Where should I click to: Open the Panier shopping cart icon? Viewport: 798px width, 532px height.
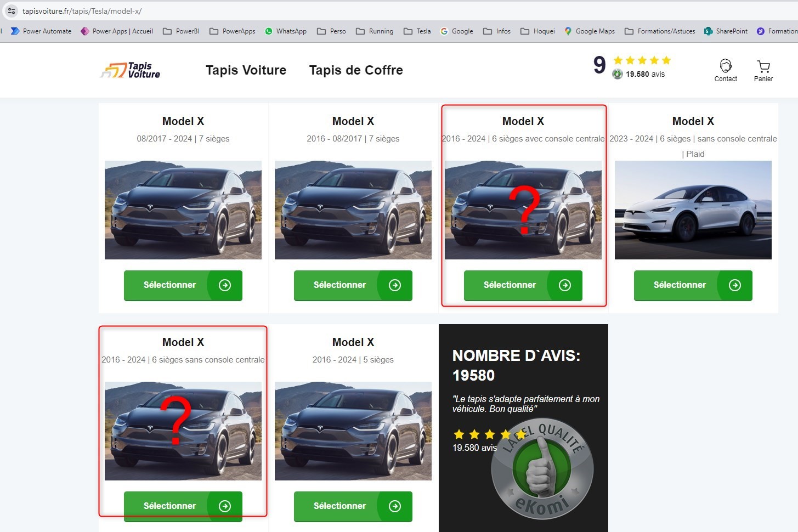763,66
